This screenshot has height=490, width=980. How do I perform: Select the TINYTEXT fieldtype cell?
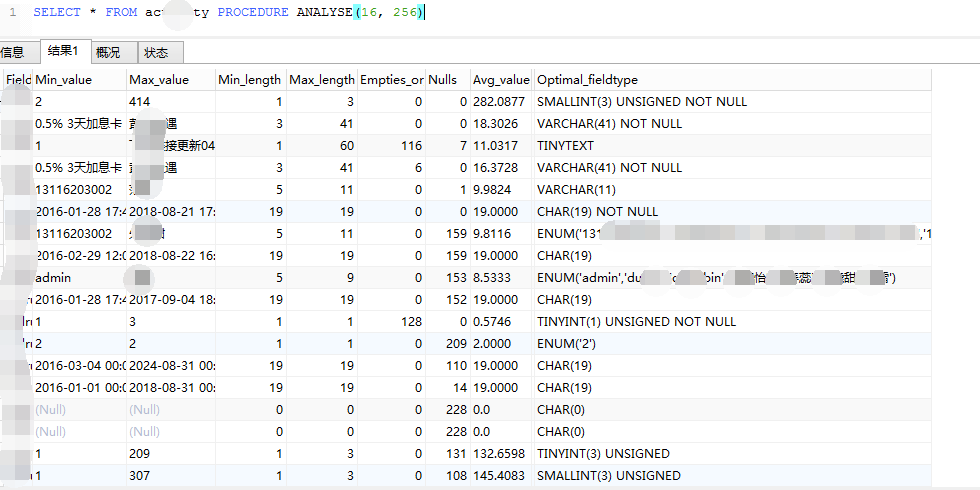pos(732,146)
